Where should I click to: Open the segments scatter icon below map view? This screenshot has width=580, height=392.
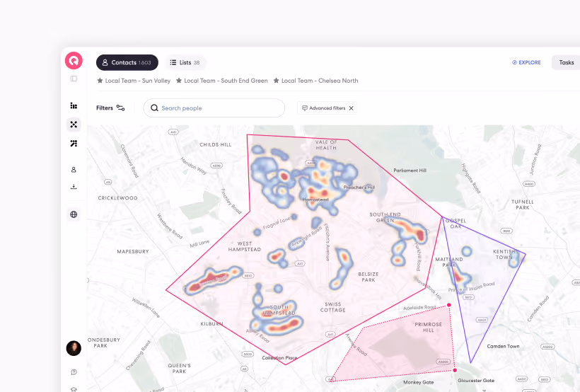click(74, 143)
